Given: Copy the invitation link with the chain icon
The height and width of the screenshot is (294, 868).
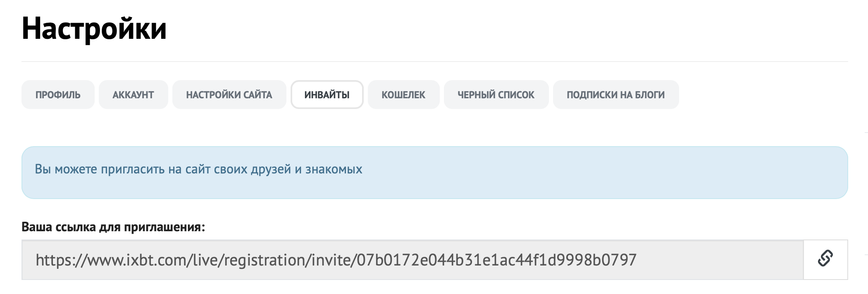Looking at the screenshot, I should 825,259.
